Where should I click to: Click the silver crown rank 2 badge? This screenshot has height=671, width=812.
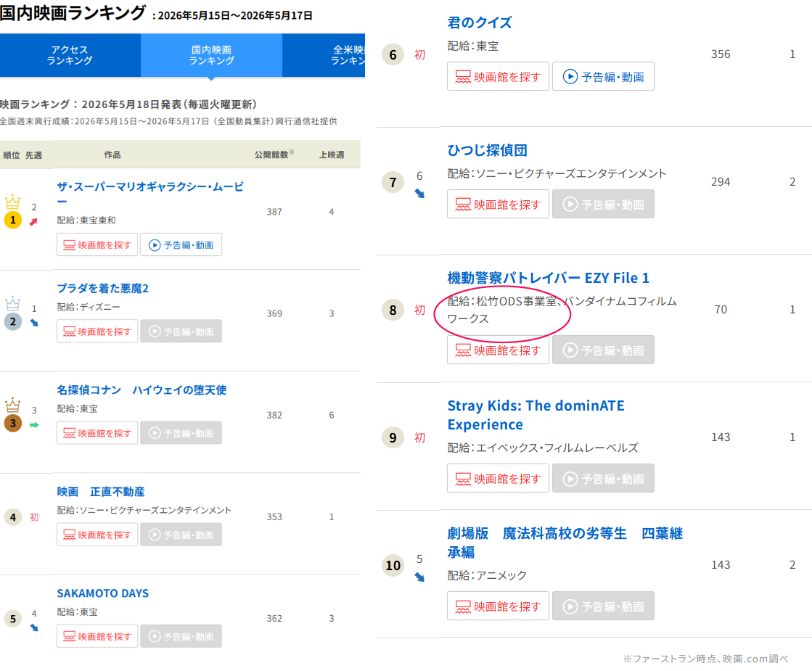pyautogui.click(x=12, y=314)
